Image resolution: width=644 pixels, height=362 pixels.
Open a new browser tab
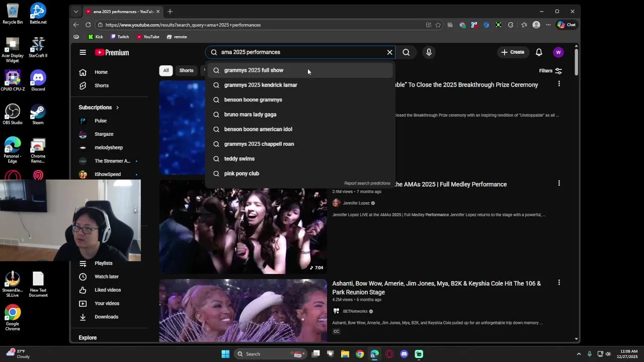(170, 12)
